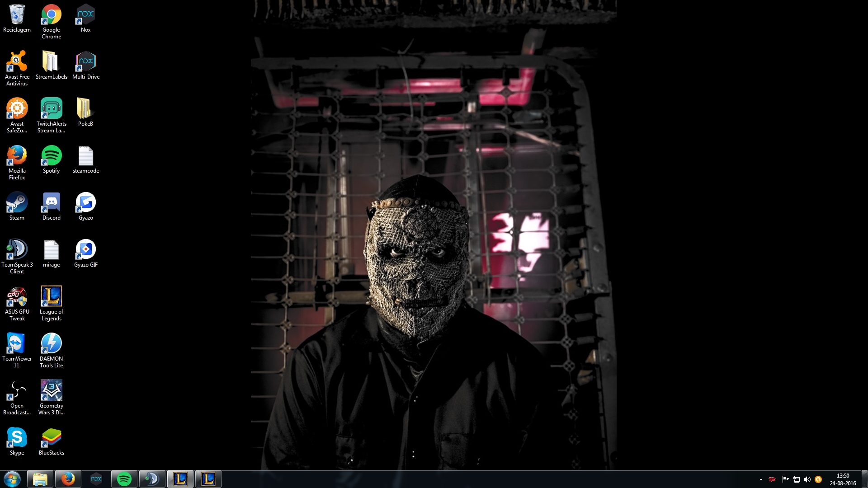
Task: Open Firefox from the taskbar
Action: [68, 479]
